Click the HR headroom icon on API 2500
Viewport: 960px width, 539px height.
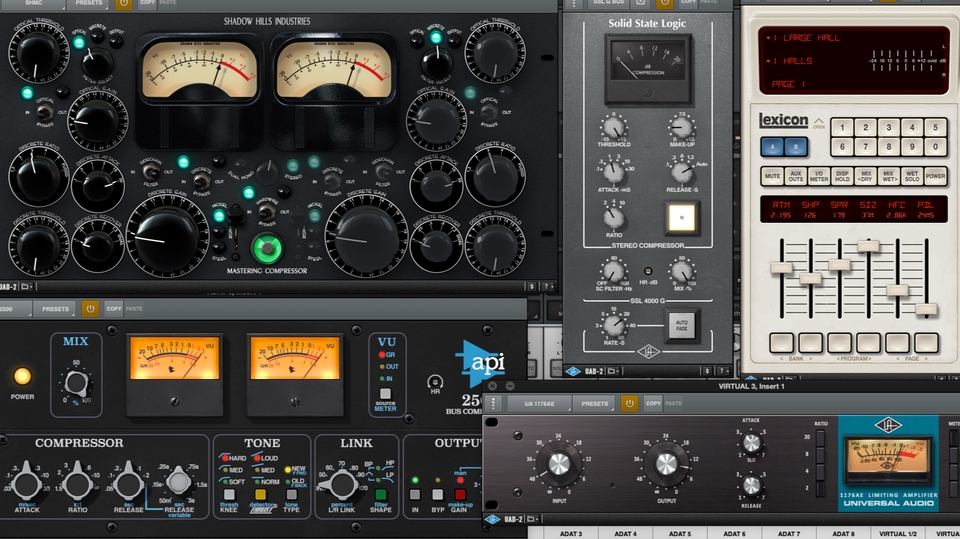tap(435, 382)
